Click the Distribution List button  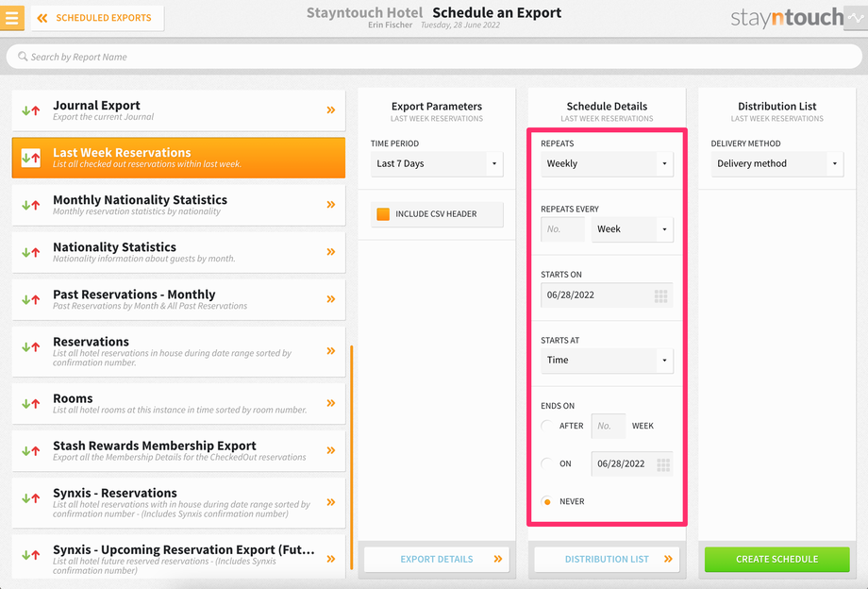point(607,559)
